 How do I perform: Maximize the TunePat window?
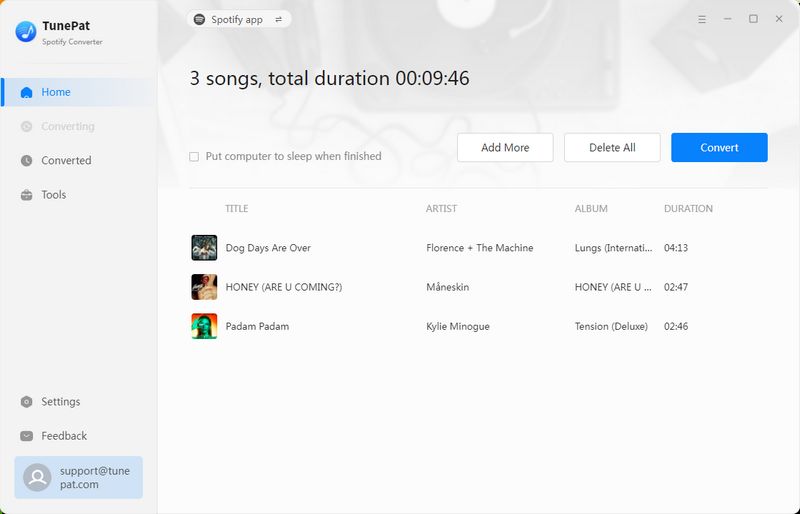pos(753,19)
